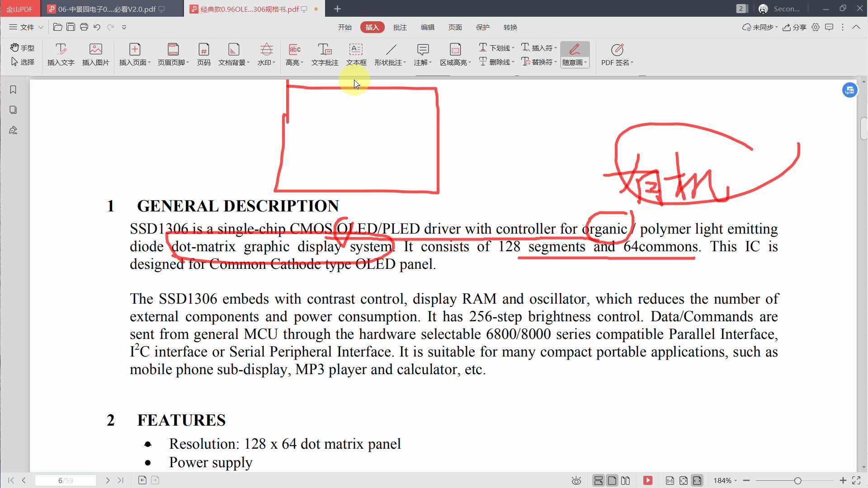The height and width of the screenshot is (488, 868).
Task: Zoom in with plus button
Action: [x=843, y=480]
